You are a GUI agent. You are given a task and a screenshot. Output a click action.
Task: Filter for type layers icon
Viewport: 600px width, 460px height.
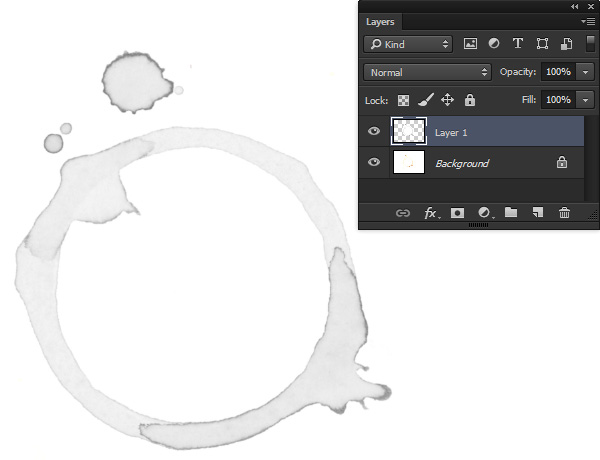(518, 44)
